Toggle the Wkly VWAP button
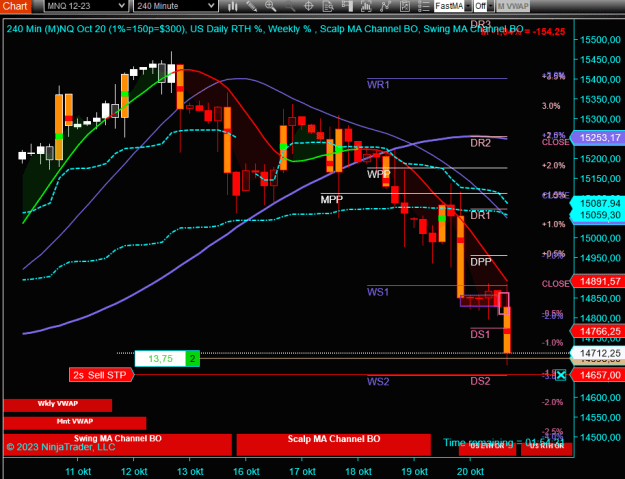 [58, 405]
